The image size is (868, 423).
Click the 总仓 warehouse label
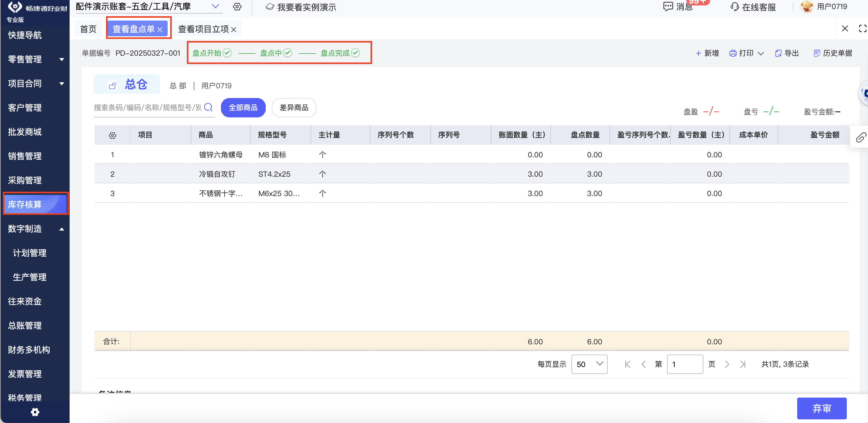point(136,84)
